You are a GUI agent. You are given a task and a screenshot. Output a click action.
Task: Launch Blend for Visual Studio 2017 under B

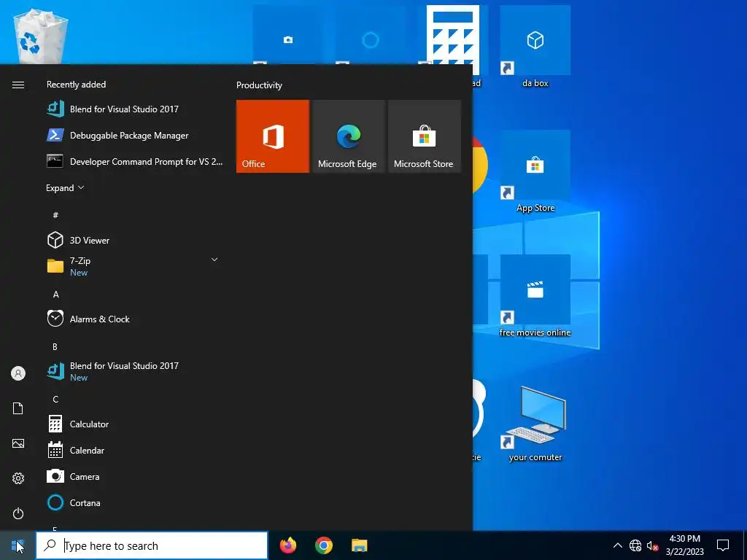click(135, 371)
